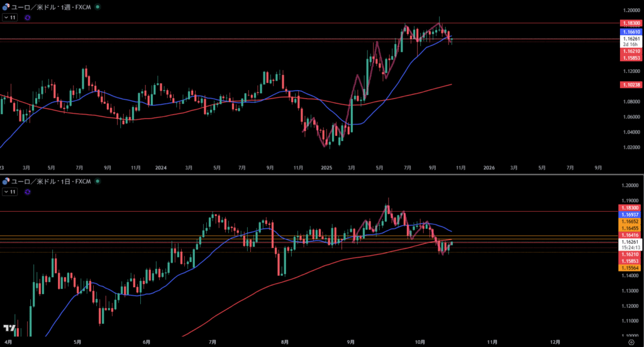Click green market status dot on weekly chart
Viewport: 644px width, 347px height.
click(x=97, y=6)
